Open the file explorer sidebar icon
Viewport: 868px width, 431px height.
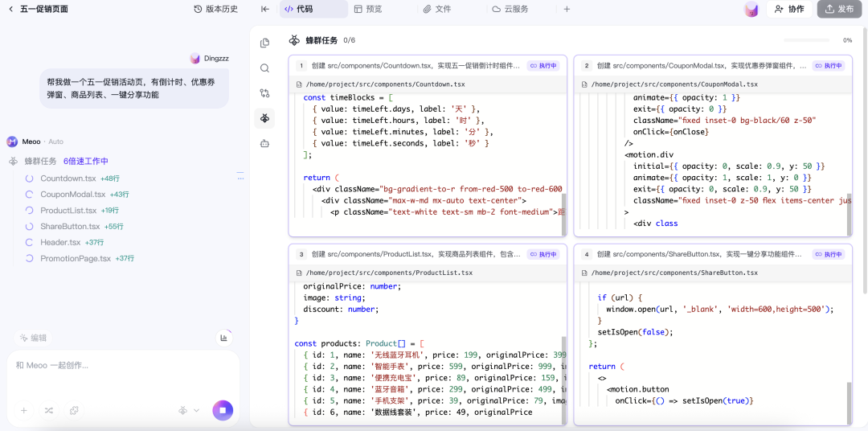pyautogui.click(x=264, y=43)
